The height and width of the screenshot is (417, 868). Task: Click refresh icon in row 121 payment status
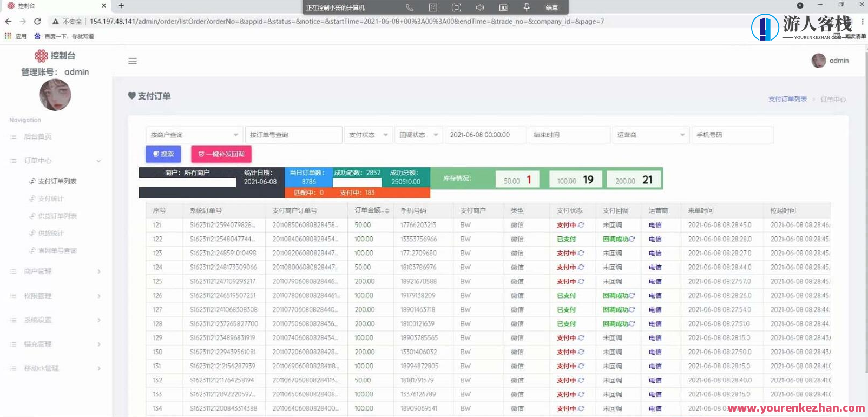[581, 225]
